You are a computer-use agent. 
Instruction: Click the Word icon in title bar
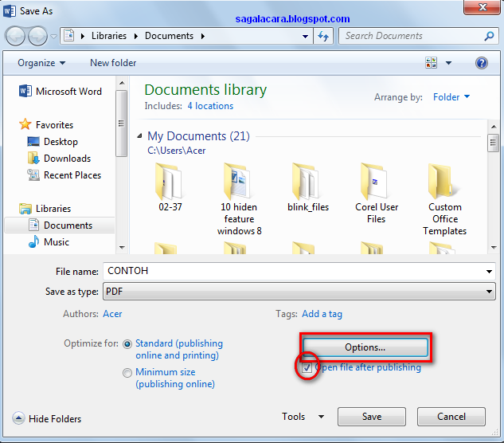[10, 11]
